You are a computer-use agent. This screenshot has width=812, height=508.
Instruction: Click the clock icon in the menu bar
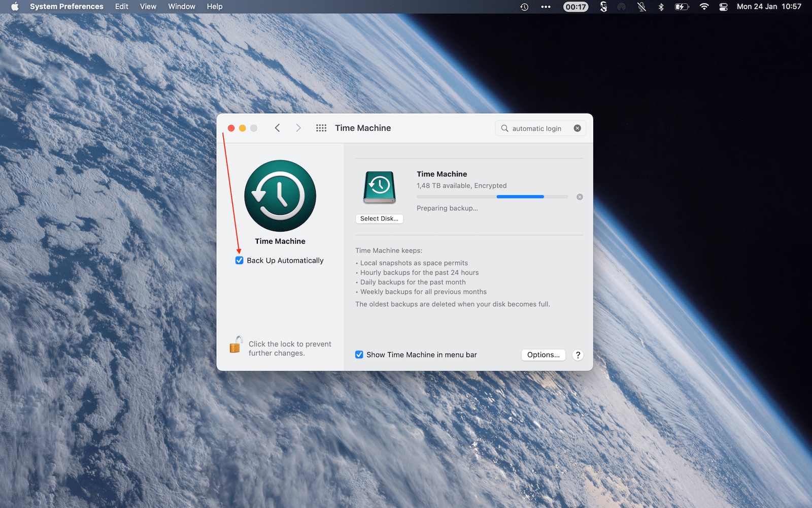(524, 7)
